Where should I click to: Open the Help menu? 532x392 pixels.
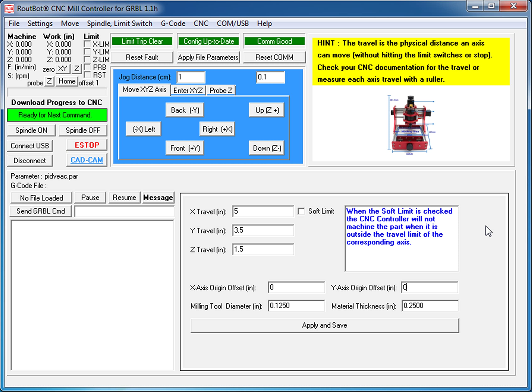coord(264,23)
